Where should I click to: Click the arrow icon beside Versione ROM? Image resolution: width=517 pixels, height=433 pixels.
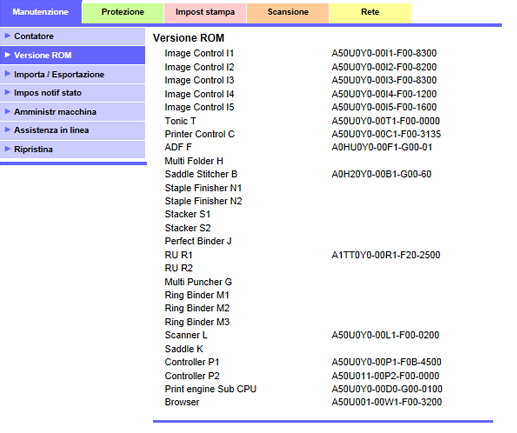(7, 55)
